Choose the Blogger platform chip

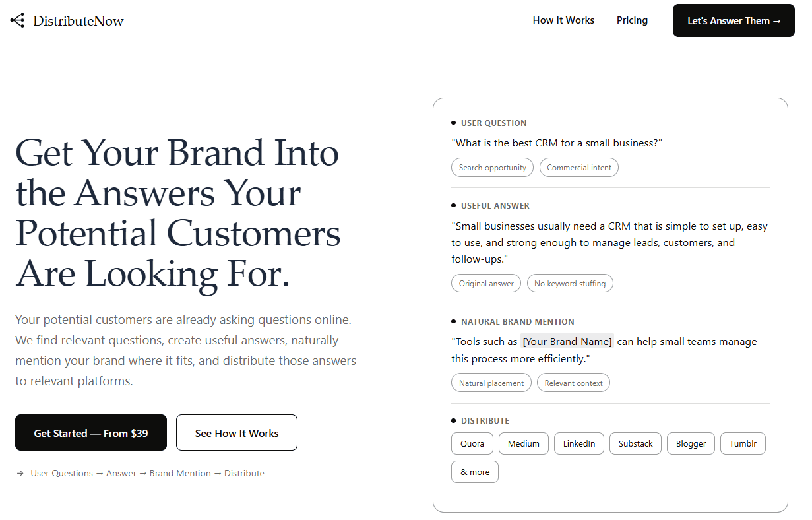tap(691, 443)
